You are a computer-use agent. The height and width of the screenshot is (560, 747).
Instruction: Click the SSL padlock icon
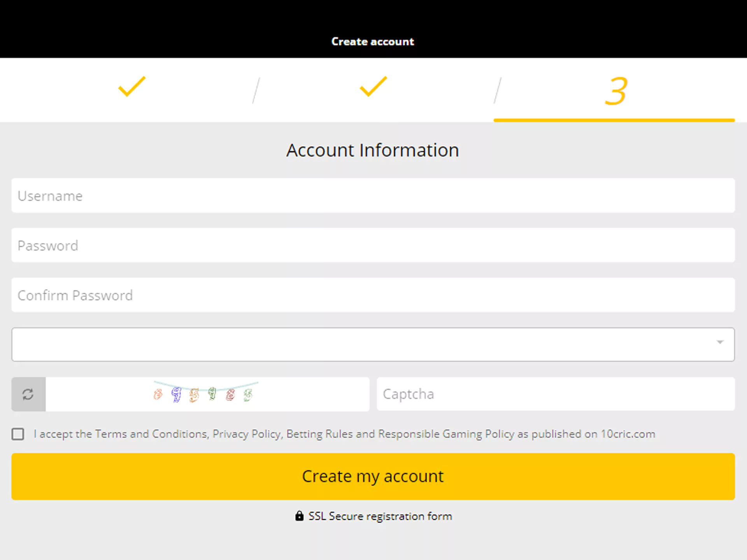pos(299,516)
